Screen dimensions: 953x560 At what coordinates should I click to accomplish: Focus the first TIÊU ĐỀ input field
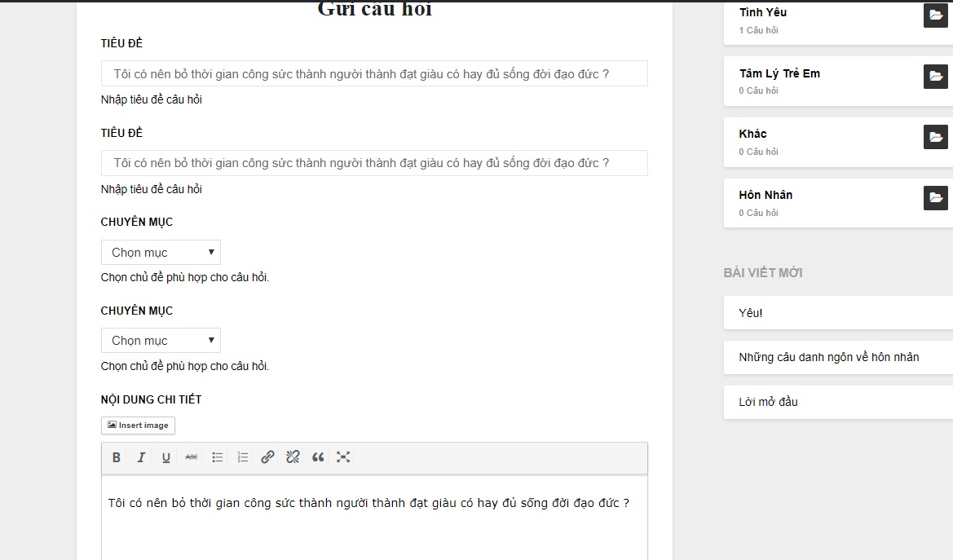tap(374, 73)
